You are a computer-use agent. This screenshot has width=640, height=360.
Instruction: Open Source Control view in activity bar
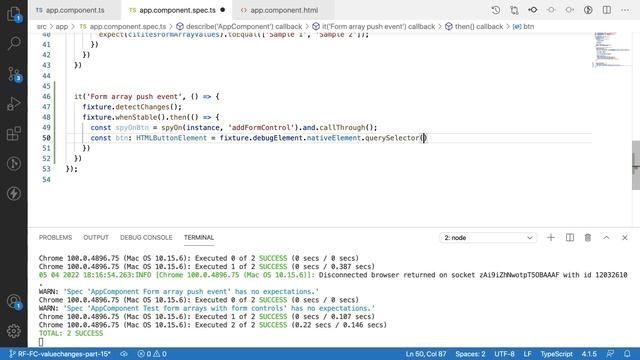14,73
